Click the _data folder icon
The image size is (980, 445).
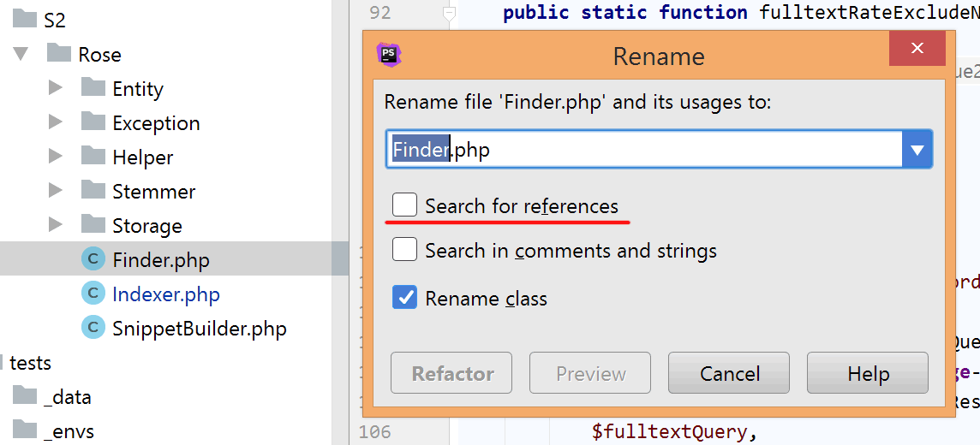pos(26,396)
